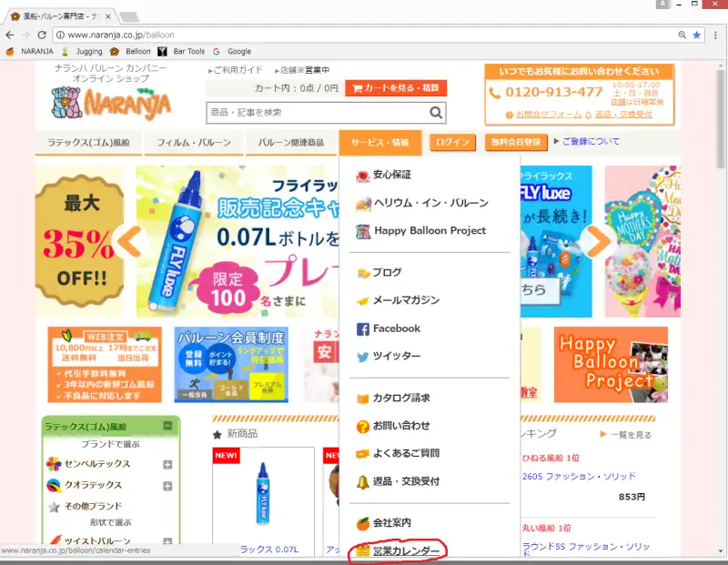728x565 pixels.
Task: Click the 最大35% OFF banner
Action: [x=79, y=241]
